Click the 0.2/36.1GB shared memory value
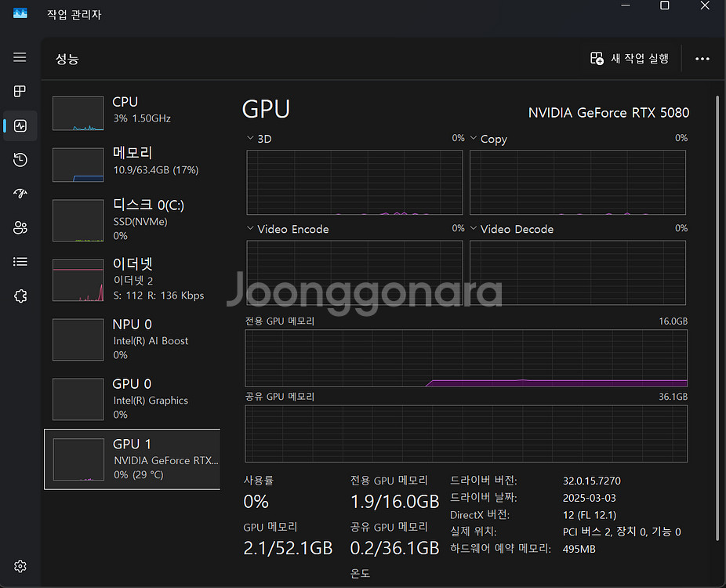Viewport: 726px width, 588px height. [x=394, y=548]
